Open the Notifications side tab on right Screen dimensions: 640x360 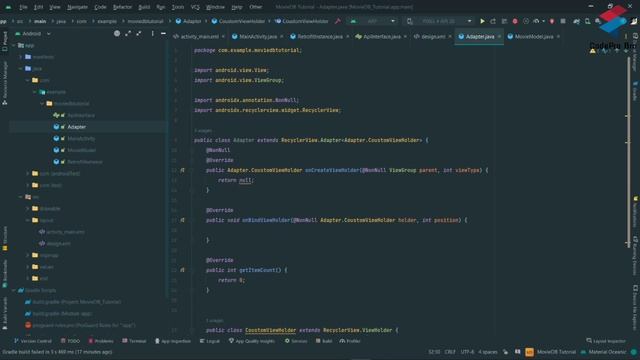pos(636,212)
